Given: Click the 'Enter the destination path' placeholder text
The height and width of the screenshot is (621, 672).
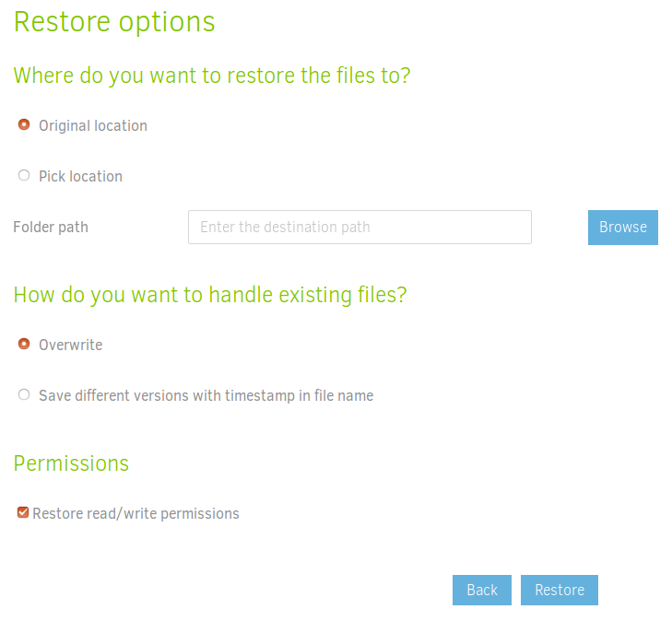Looking at the screenshot, I should pyautogui.click(x=285, y=227).
